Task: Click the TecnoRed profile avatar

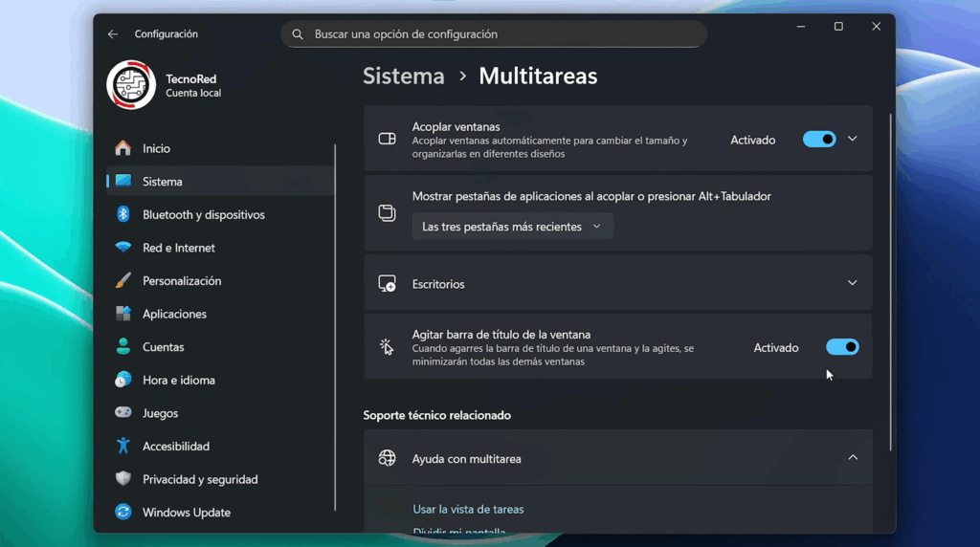Action: [131, 85]
